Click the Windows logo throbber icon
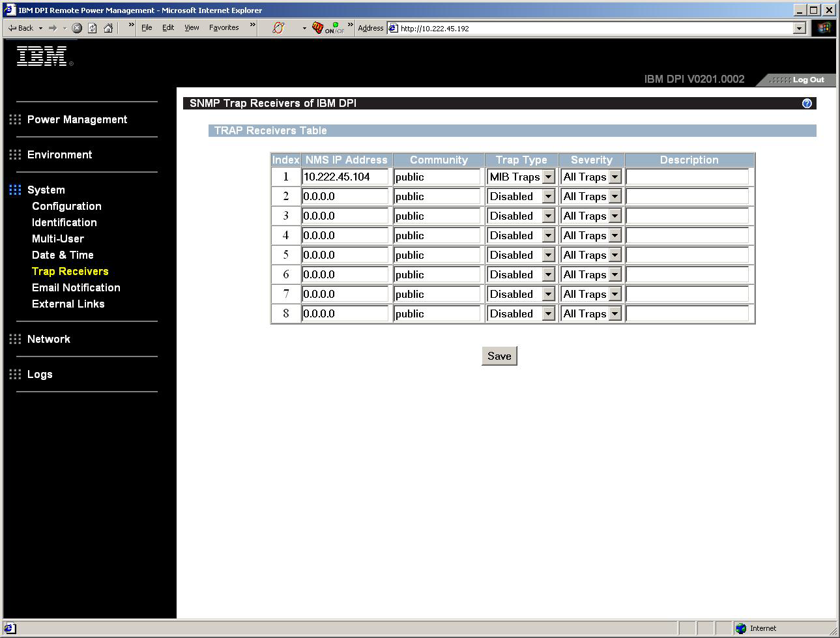Image resolution: width=840 pixels, height=638 pixels. pyautogui.click(x=824, y=28)
